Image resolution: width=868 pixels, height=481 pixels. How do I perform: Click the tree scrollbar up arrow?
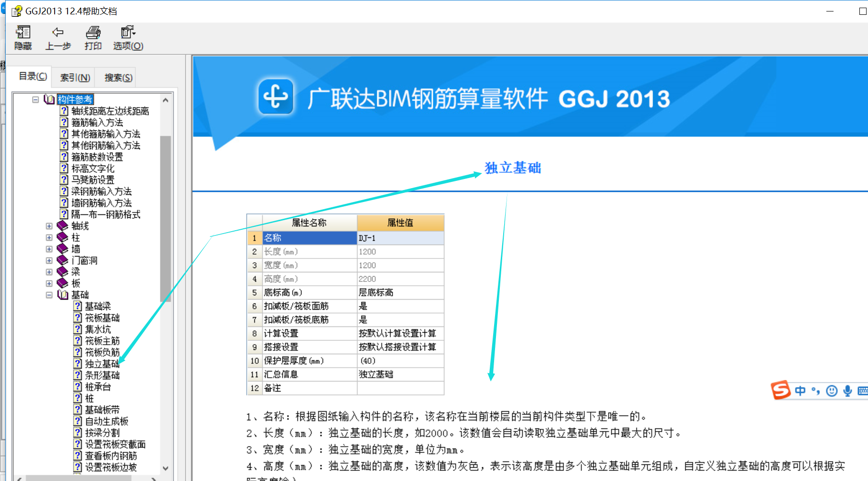[166, 100]
